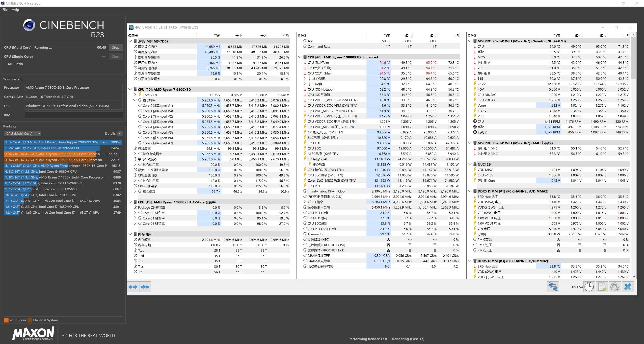Select the CPU EDC sensor row
Screen dimensions: 644x344
381,148
